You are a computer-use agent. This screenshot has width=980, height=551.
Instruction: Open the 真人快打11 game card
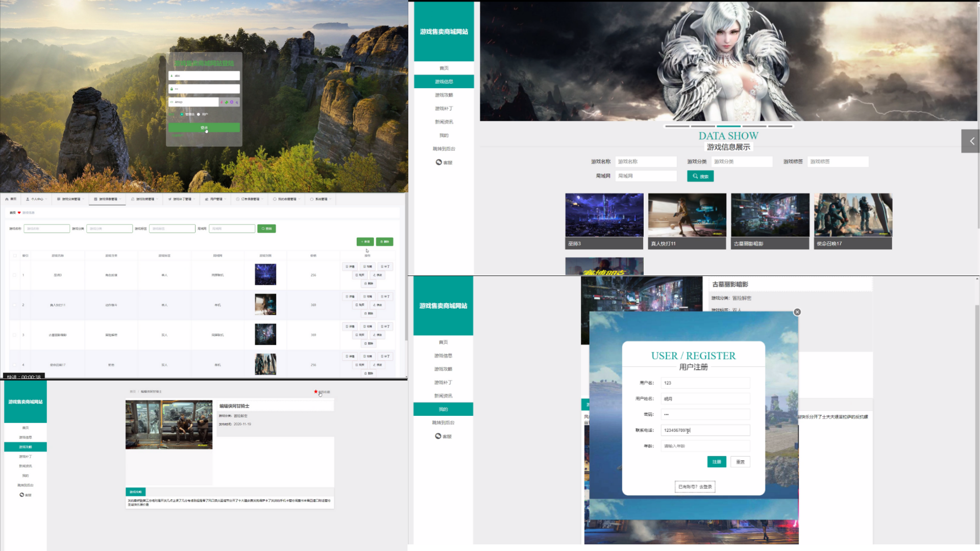pos(687,221)
